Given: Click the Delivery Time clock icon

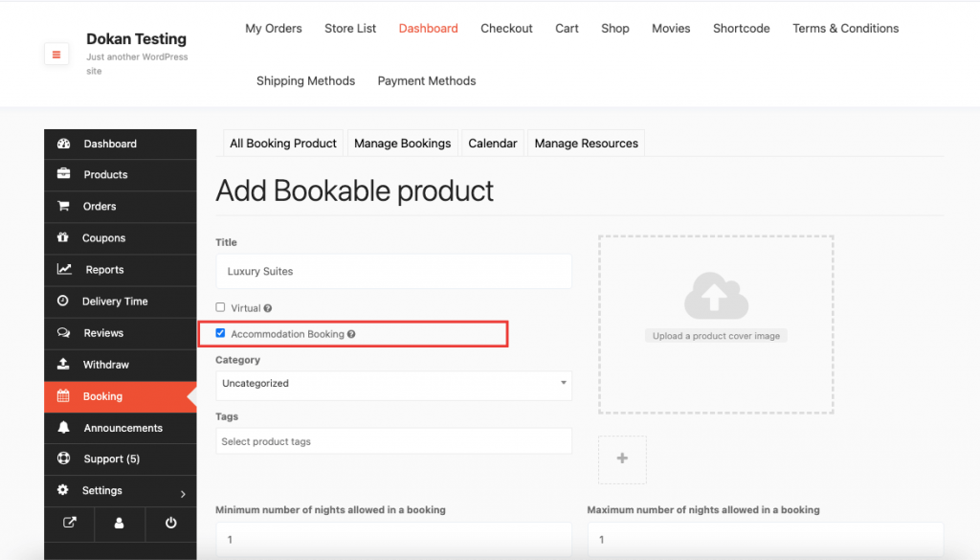Looking at the screenshot, I should coord(62,301).
